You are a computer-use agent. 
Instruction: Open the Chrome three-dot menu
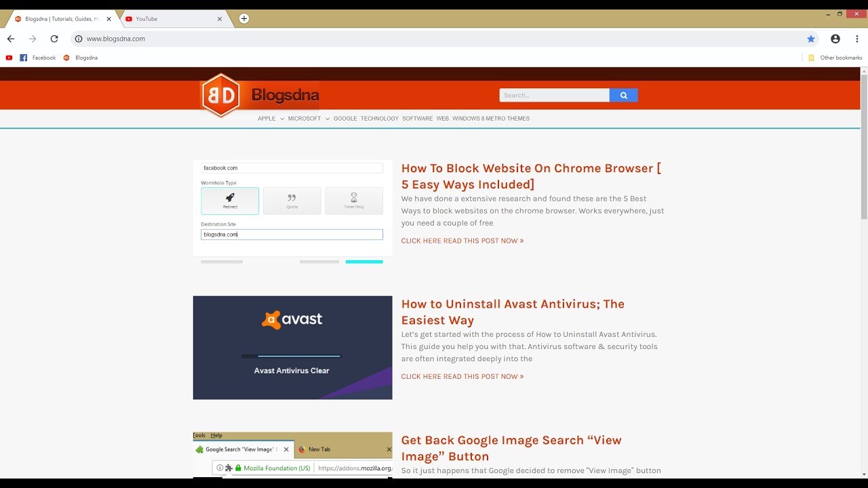(857, 39)
